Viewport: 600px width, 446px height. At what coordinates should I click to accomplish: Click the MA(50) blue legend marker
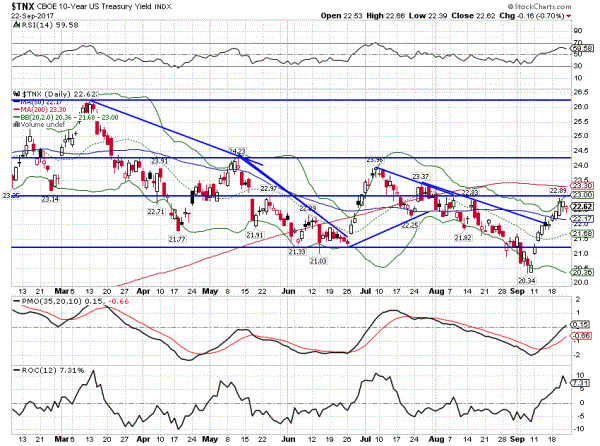[x=13, y=100]
